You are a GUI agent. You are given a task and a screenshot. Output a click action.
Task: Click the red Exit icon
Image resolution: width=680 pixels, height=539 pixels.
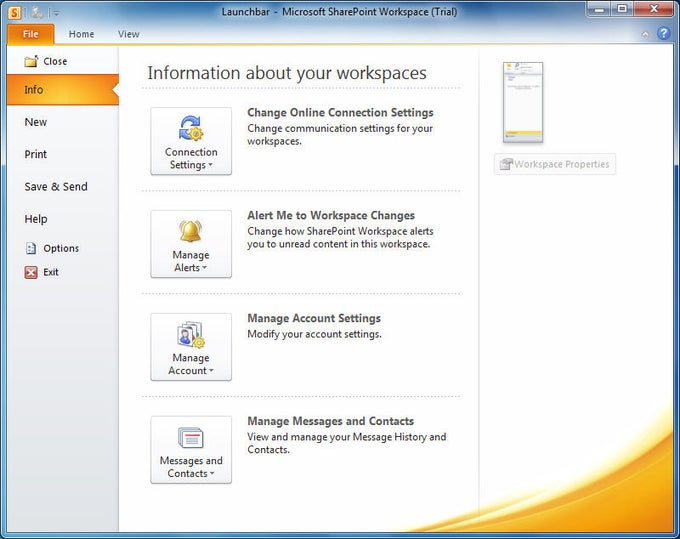[31, 272]
